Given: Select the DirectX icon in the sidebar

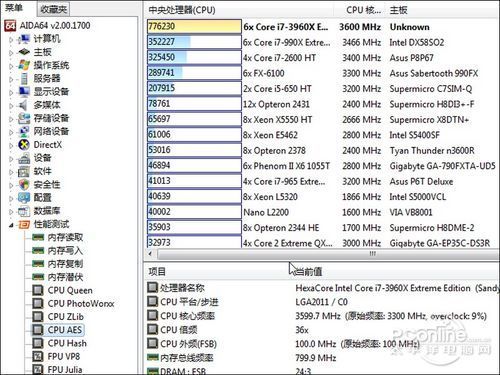Looking at the screenshot, I should (x=24, y=145).
